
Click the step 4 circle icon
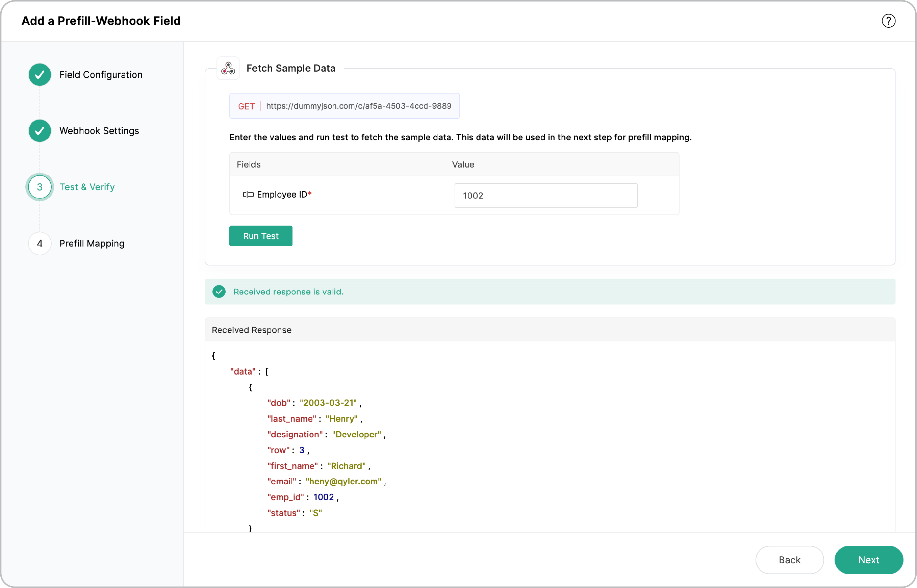(x=40, y=244)
